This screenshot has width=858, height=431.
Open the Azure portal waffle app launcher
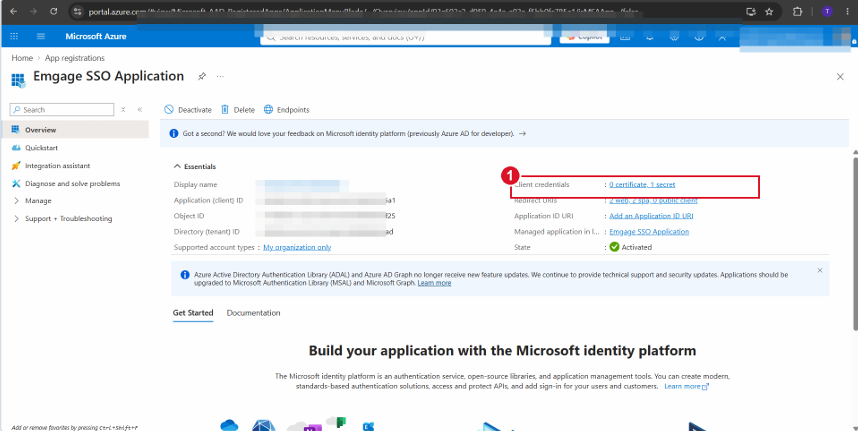coord(14,36)
